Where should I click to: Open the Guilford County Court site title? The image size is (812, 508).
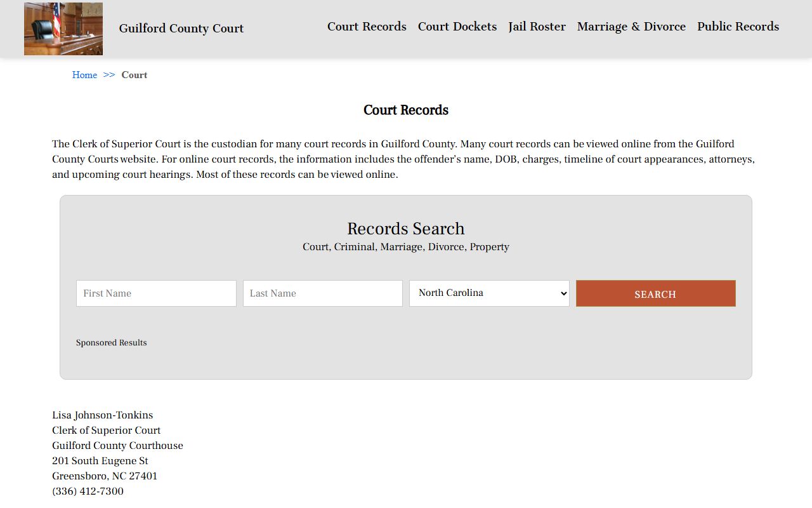click(x=181, y=29)
